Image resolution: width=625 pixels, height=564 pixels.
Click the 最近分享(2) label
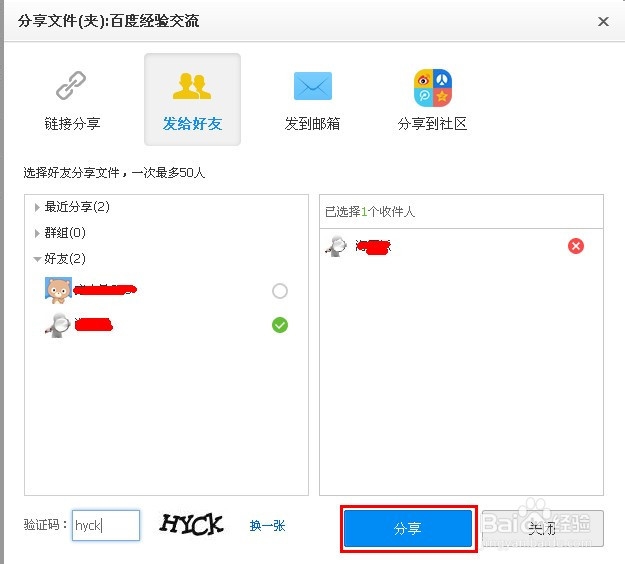(77, 207)
